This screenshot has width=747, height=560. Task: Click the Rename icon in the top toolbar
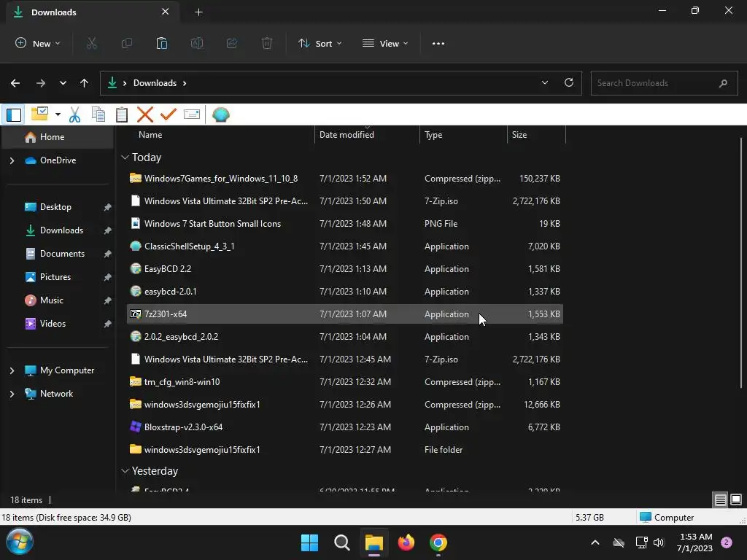(197, 43)
